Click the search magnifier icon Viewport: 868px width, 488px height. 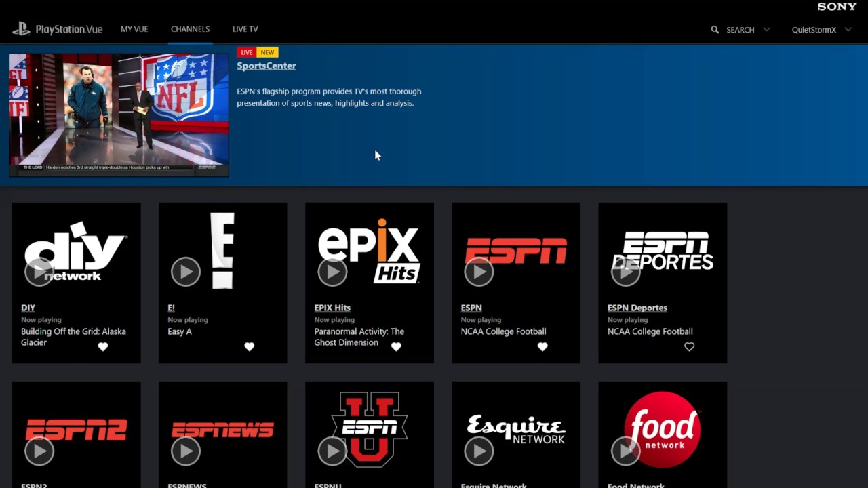click(715, 30)
